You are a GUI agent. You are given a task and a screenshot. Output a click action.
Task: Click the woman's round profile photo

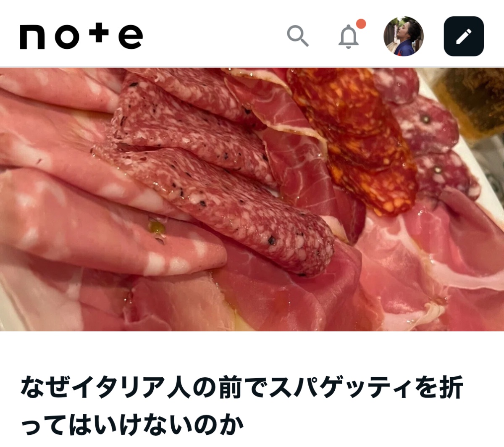coord(403,37)
